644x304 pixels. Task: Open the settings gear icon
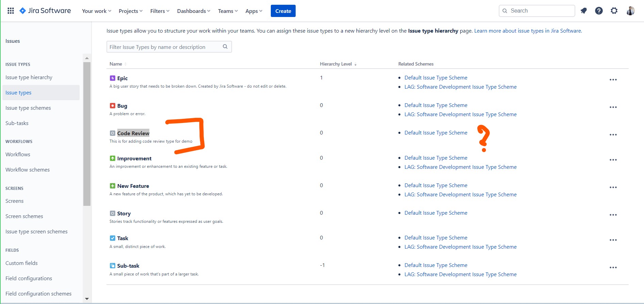coord(614,11)
